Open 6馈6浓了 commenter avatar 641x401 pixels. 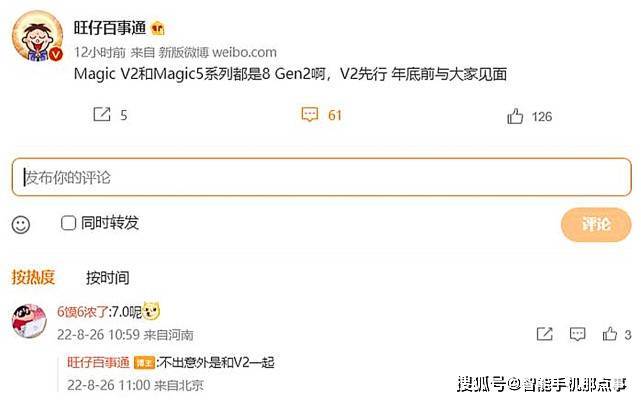29,321
